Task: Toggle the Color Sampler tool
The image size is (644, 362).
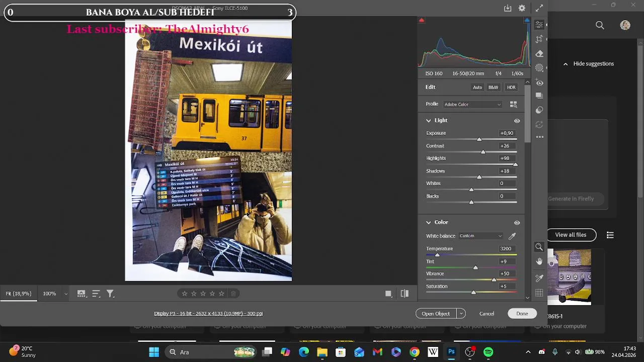Action: tap(539, 278)
